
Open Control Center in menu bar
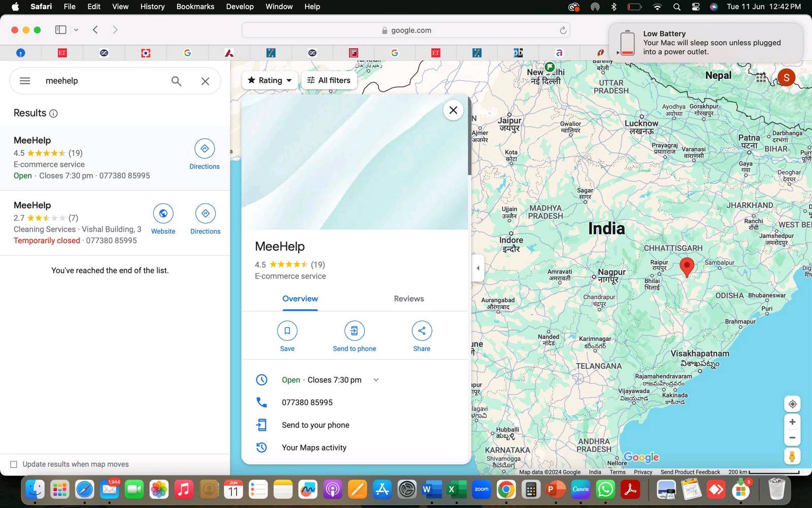coord(695,7)
